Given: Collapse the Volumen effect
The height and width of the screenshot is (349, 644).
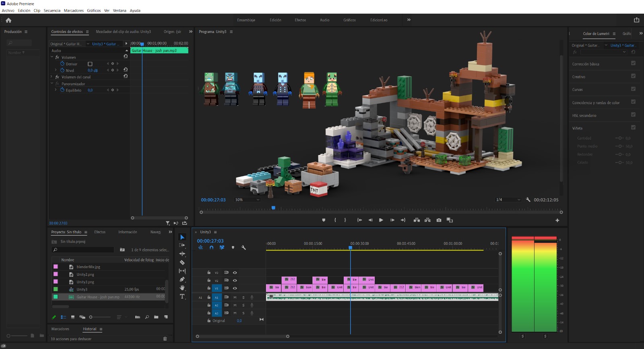Looking at the screenshot, I should 52,57.
